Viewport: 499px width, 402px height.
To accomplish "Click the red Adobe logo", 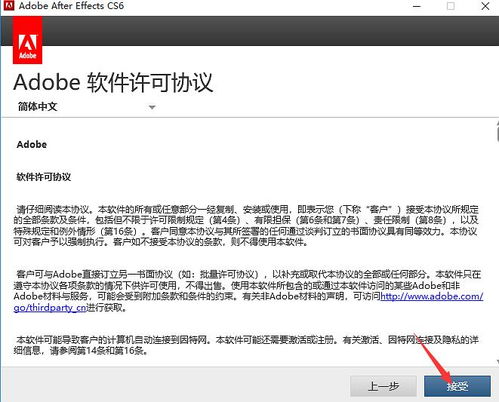I will [x=27, y=40].
